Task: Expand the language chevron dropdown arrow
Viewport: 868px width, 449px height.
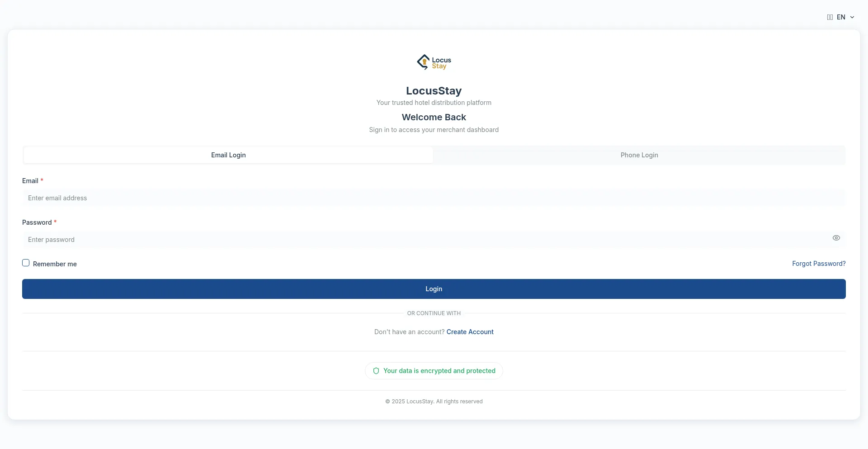Action: (x=852, y=17)
